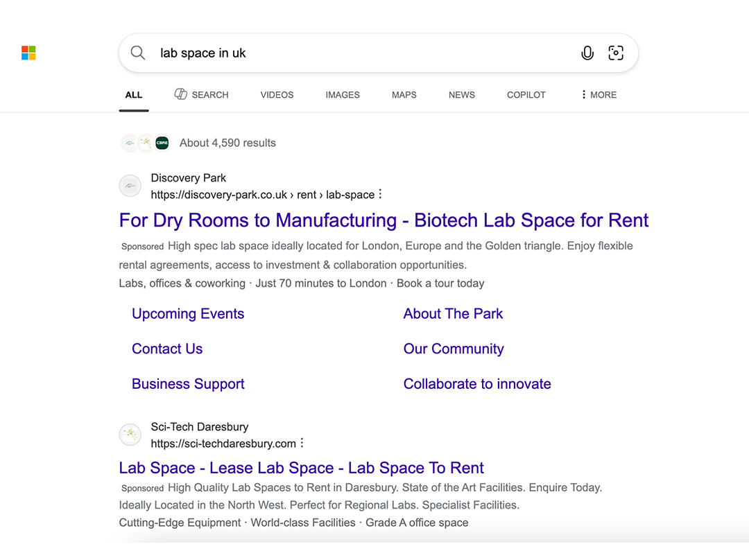Open options menu beside discovery-park.co.uk URL
749x560 pixels.
coord(380,195)
